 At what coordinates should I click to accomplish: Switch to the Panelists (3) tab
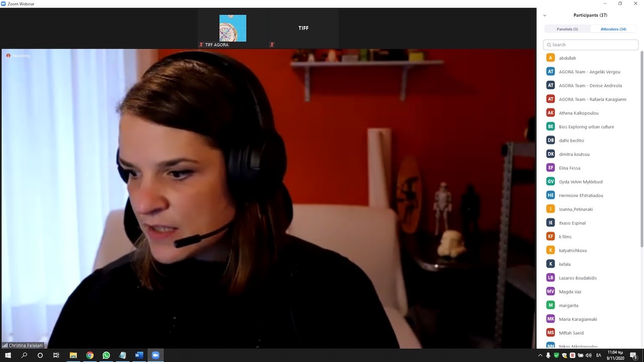pos(567,29)
